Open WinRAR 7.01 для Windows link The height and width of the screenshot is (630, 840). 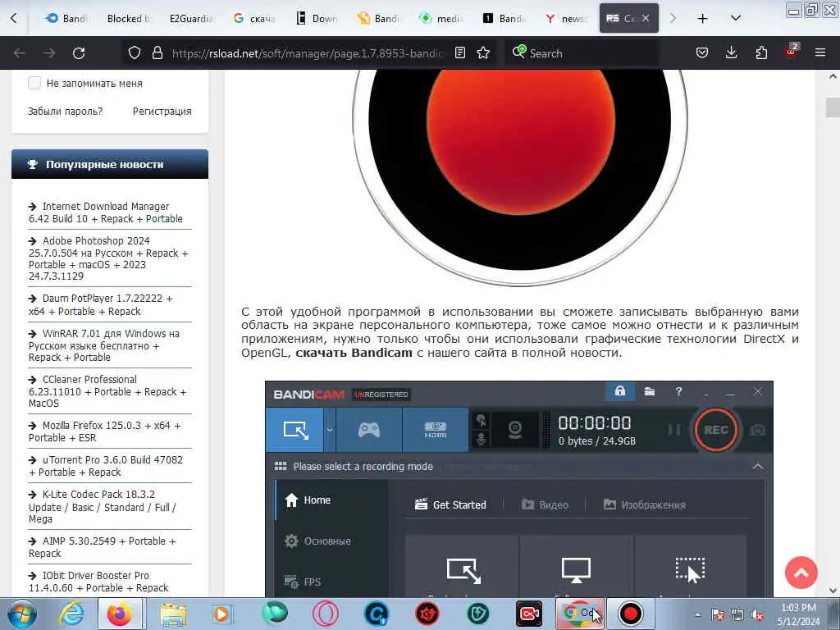(x=104, y=345)
